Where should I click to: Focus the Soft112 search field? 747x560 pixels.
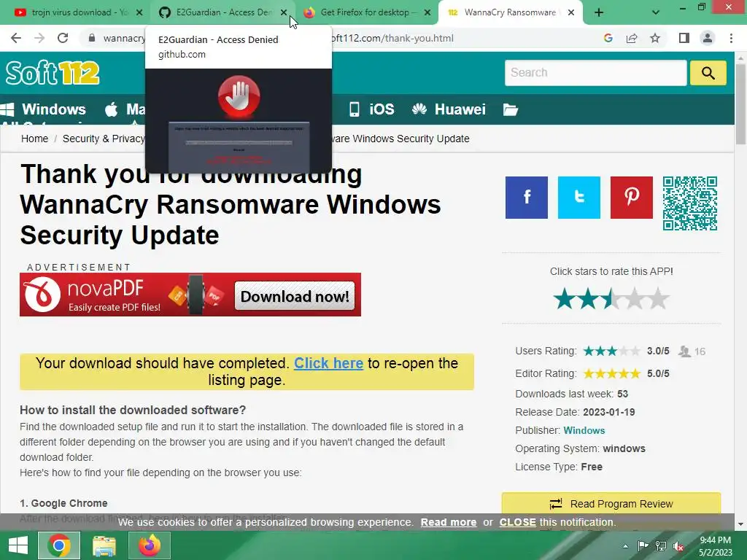click(x=595, y=73)
